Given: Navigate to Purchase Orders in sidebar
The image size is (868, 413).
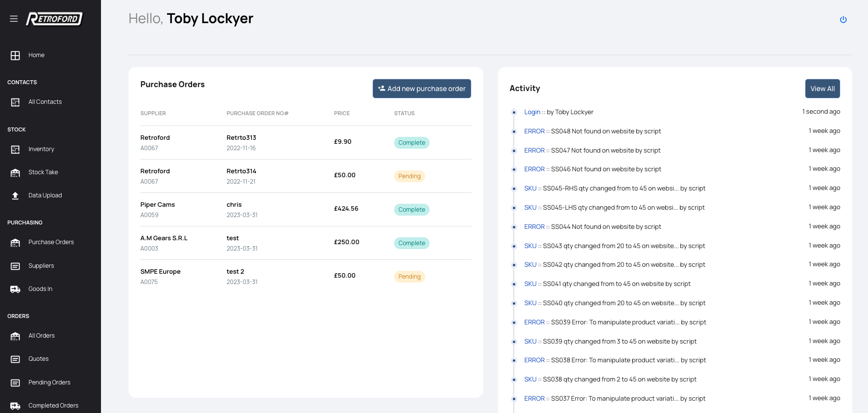Looking at the screenshot, I should (51, 242).
